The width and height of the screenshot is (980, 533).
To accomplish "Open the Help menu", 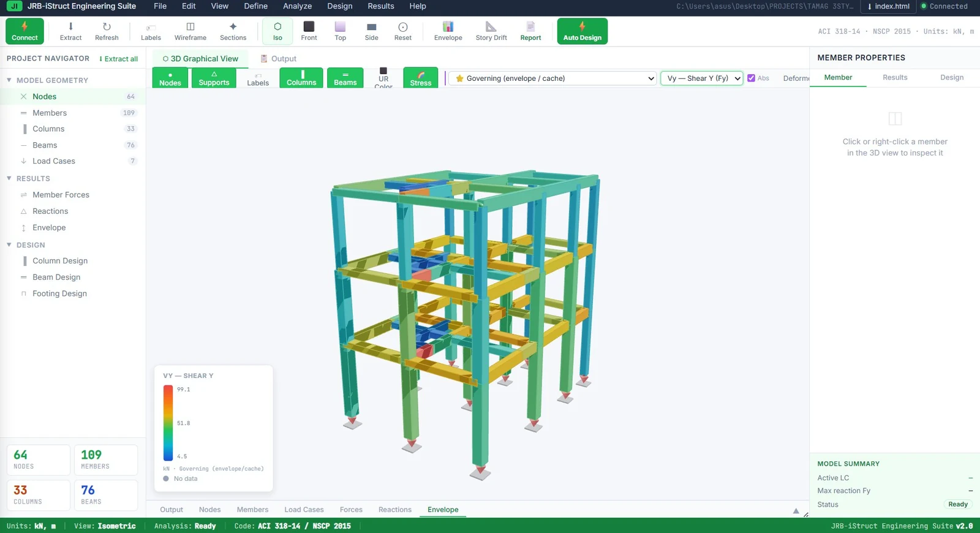I will tap(418, 6).
